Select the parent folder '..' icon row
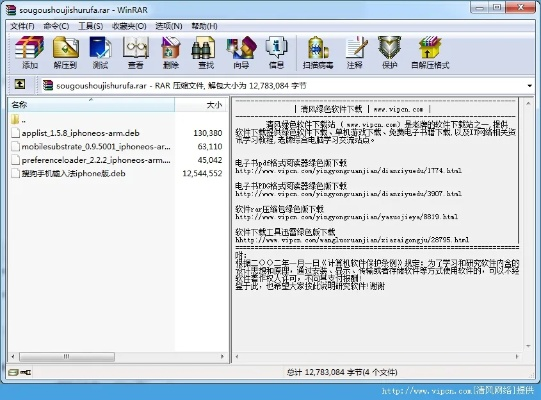This screenshot has height=400, width=541. [x=19, y=120]
